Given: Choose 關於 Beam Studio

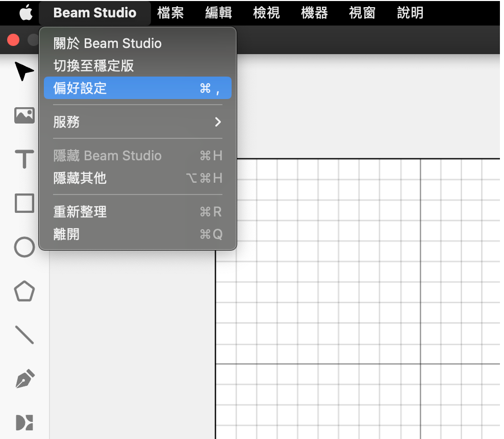Looking at the screenshot, I should pos(138,43).
